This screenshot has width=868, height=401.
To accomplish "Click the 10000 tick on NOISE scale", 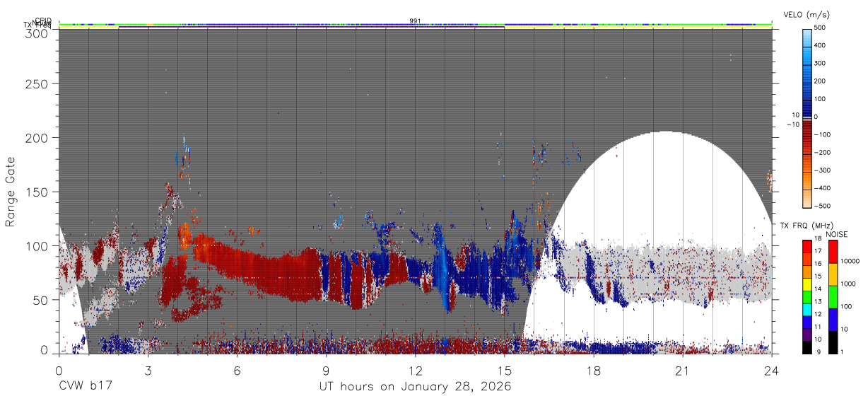I will point(849,262).
